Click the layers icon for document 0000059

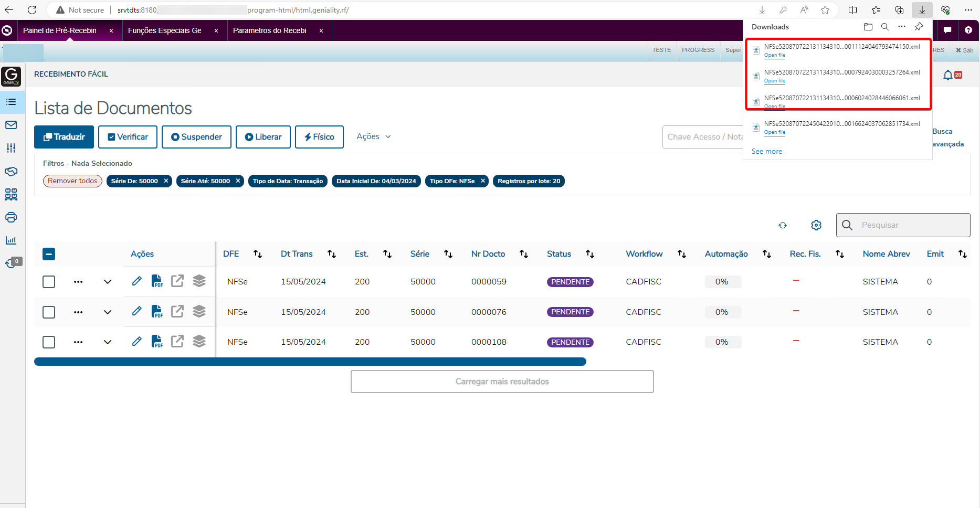tap(199, 281)
